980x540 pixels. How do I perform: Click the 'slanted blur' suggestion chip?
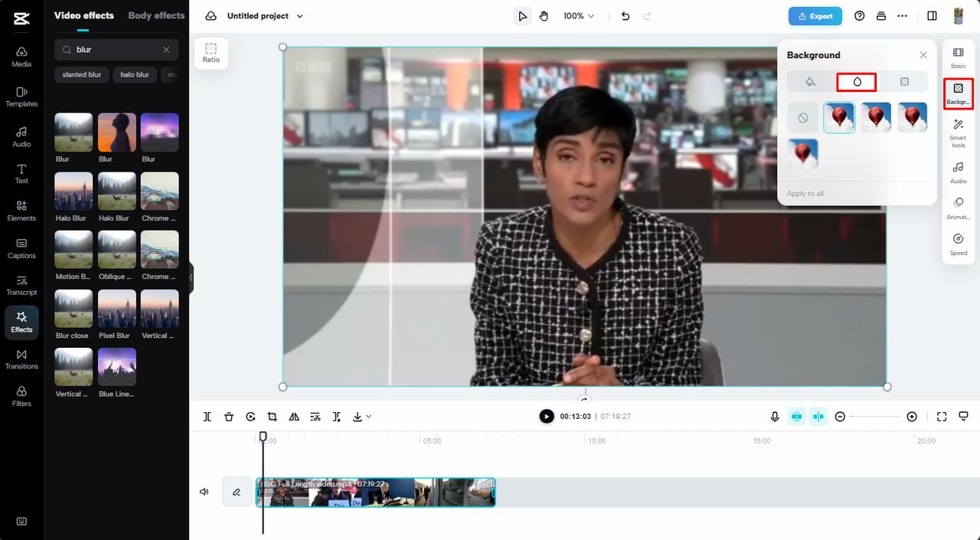tap(82, 75)
